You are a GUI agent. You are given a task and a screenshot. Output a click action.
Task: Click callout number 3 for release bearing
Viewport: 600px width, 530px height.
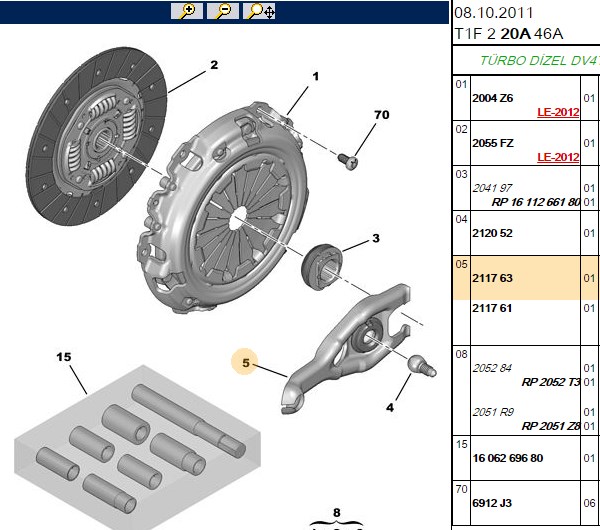(x=376, y=238)
